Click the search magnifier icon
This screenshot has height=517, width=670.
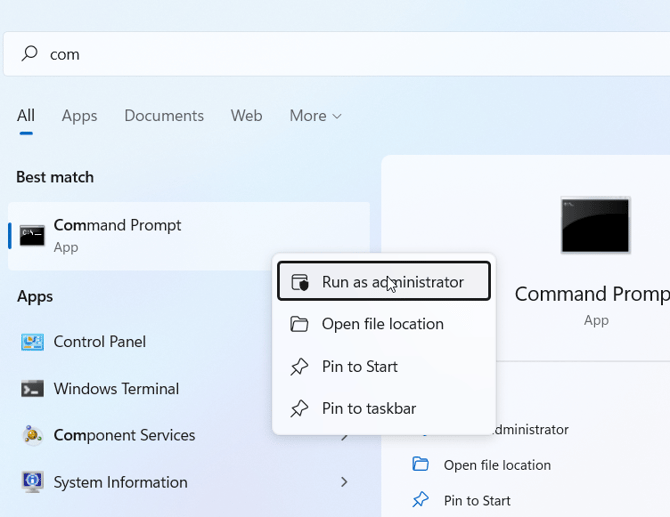tap(29, 54)
